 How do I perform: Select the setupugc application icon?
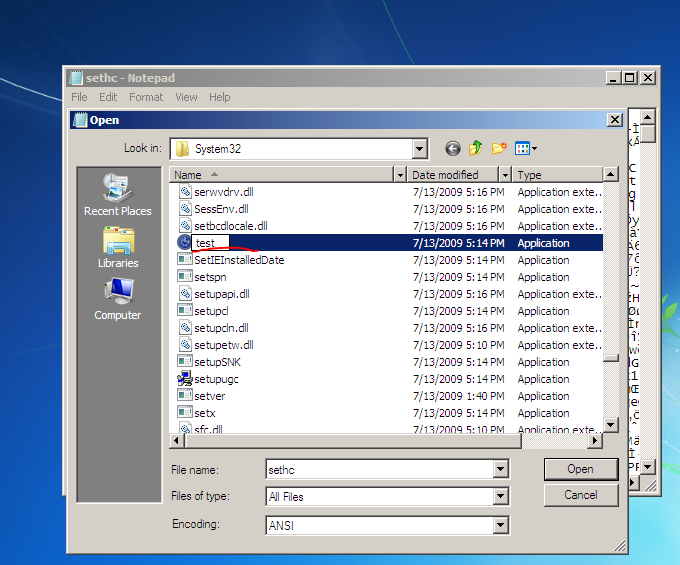[184, 379]
